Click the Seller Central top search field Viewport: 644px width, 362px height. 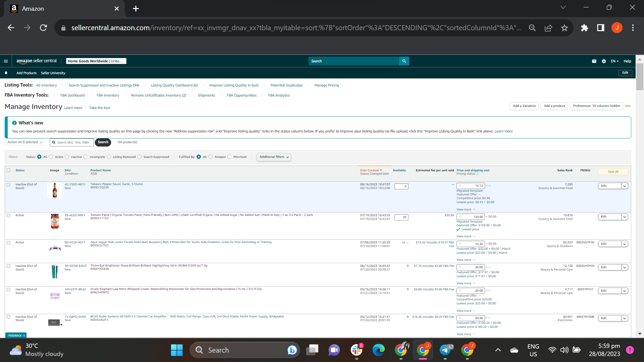point(354,61)
